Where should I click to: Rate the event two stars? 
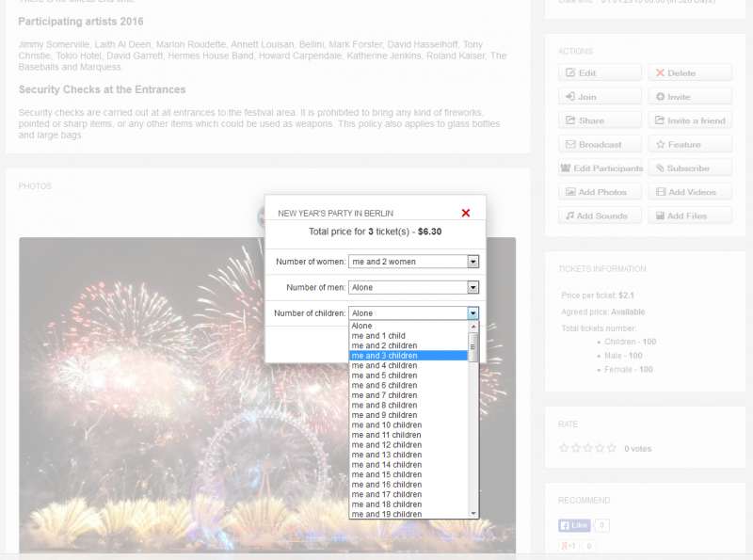pos(576,448)
